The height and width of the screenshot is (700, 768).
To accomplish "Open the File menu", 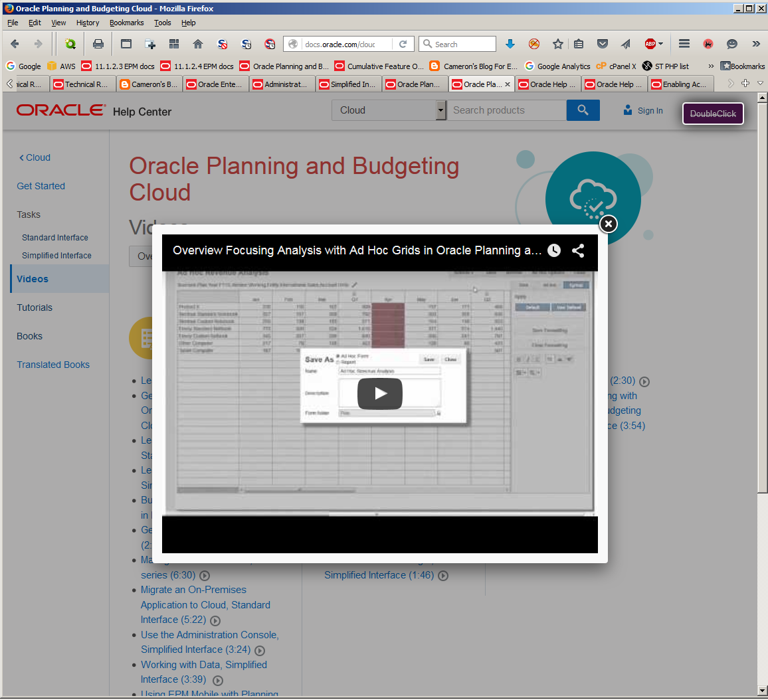I will click(x=13, y=23).
